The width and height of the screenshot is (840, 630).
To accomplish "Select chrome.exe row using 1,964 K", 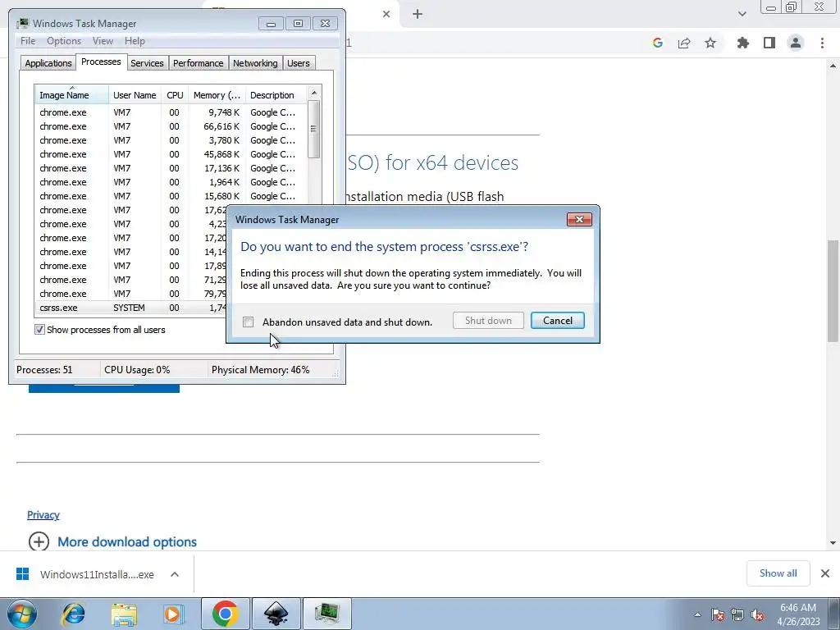I will coord(171,182).
